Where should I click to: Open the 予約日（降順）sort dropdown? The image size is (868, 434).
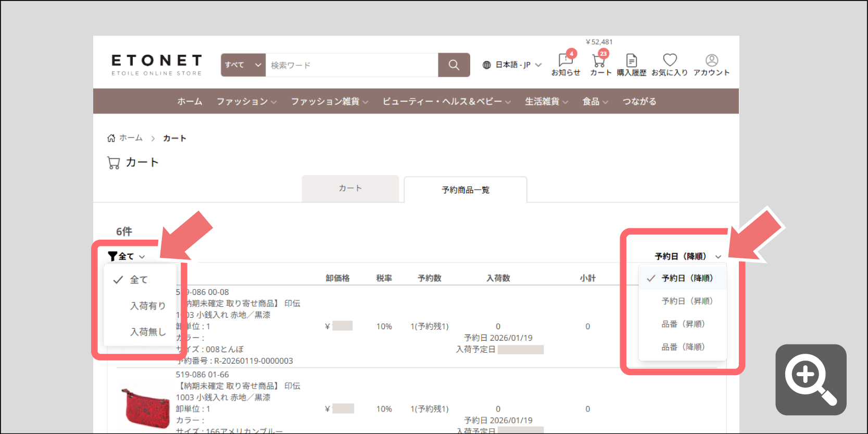click(688, 256)
